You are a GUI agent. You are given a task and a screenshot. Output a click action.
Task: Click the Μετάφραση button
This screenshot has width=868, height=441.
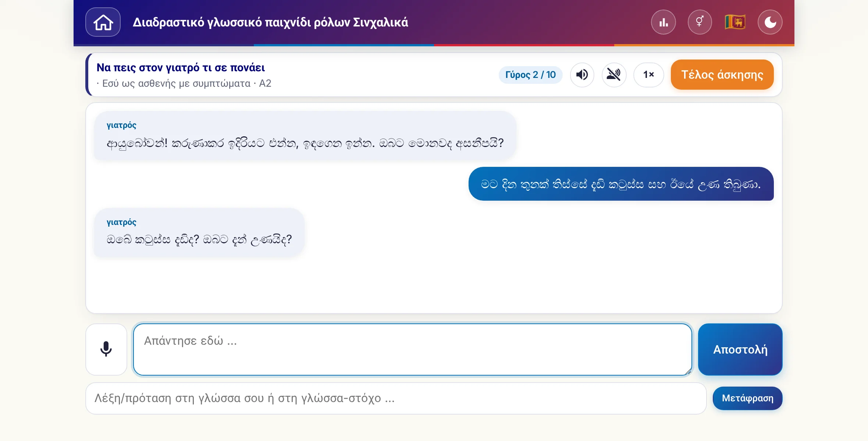(x=747, y=398)
